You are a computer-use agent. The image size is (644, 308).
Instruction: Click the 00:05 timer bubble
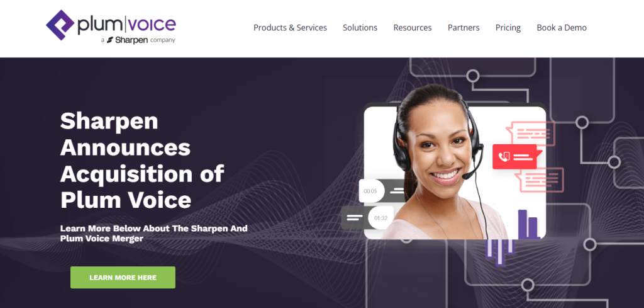click(372, 191)
